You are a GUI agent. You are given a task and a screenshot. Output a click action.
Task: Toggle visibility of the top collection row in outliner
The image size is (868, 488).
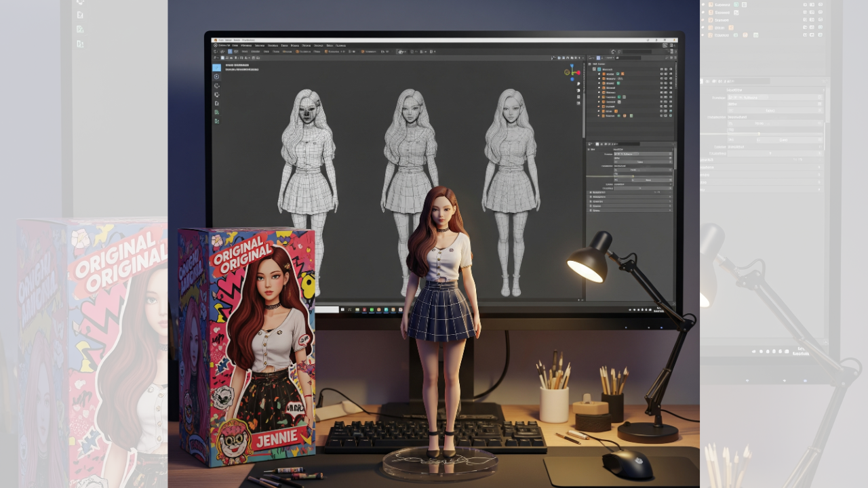point(661,68)
